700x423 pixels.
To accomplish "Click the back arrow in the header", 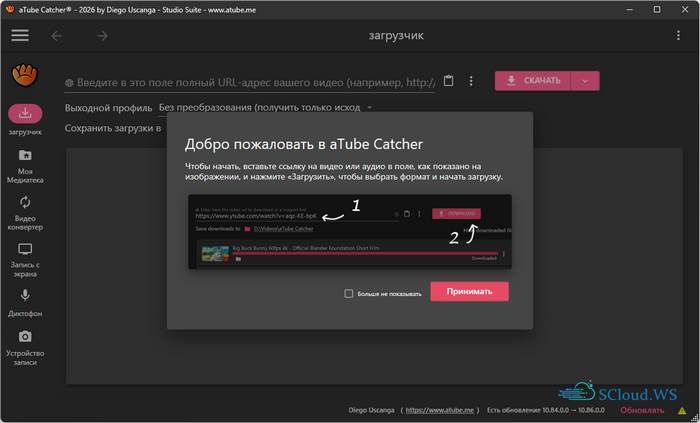I will pyautogui.click(x=56, y=36).
